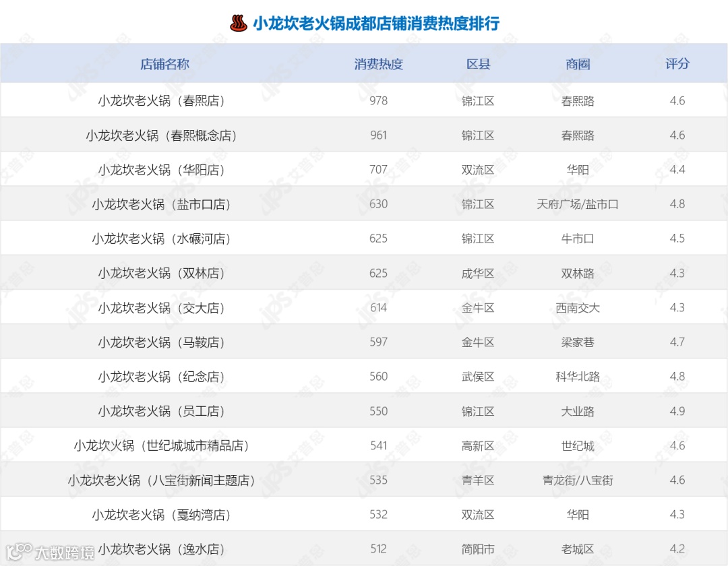Click the hot spring icon beside title

pos(239,23)
